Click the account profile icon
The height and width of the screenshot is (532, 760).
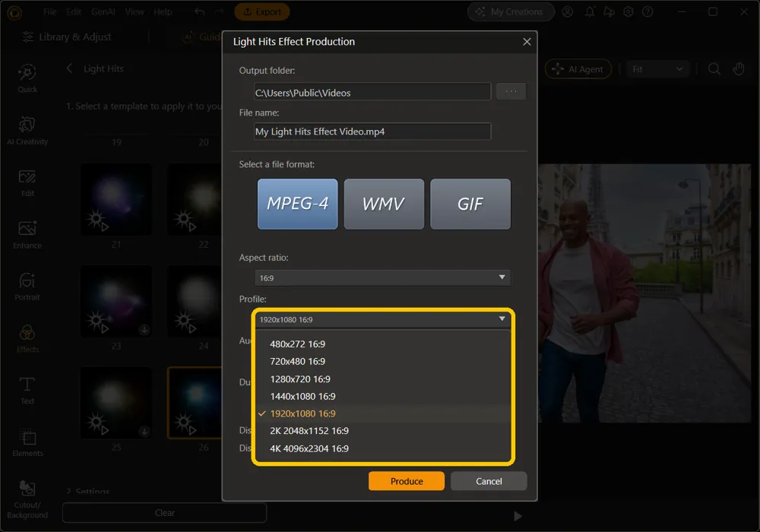tap(568, 11)
